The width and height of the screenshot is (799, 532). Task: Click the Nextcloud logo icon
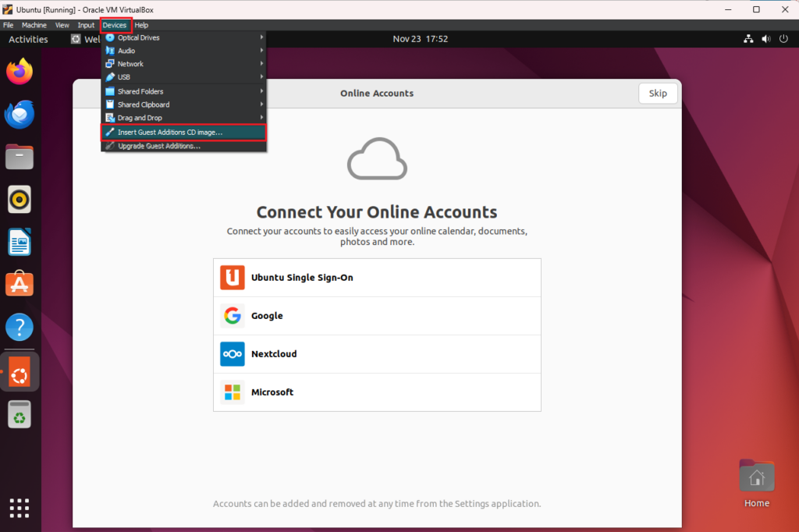232,353
